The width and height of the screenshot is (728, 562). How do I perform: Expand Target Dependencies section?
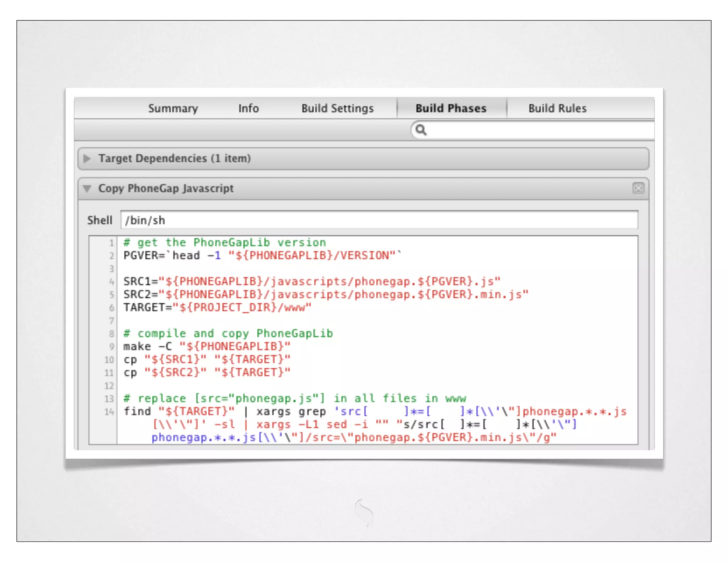pyautogui.click(x=87, y=158)
